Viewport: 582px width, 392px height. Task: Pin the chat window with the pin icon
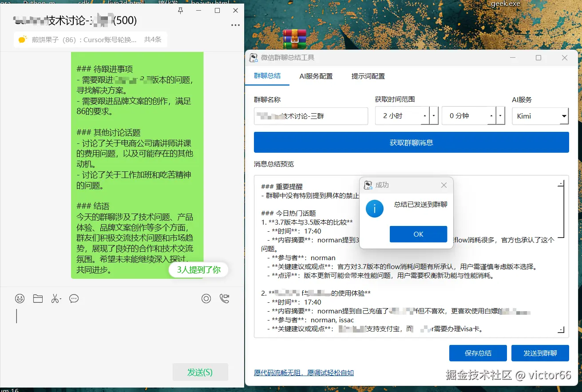click(x=180, y=10)
